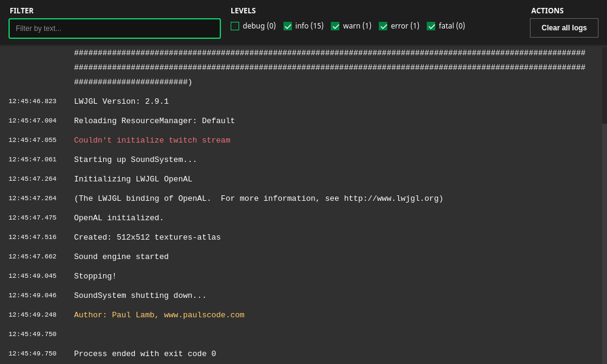Click the "Process ended with exit code 0" entry
Viewport: 607px width, 364px height.
click(145, 354)
